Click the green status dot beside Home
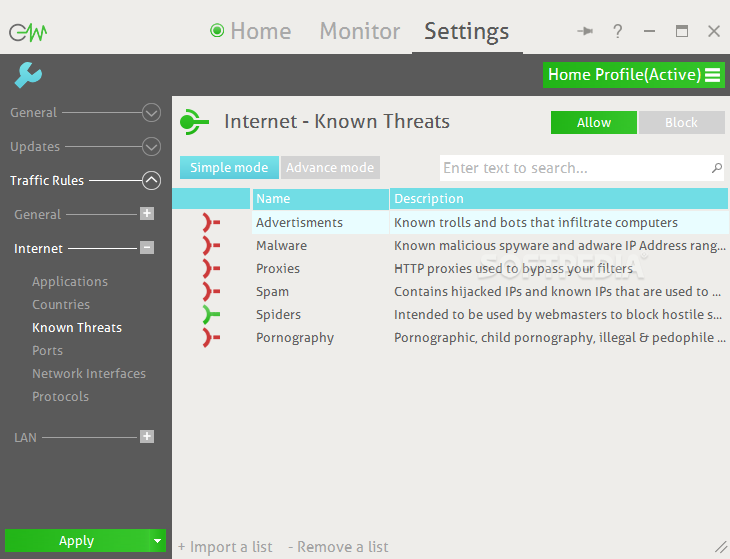The image size is (730, 559). click(x=217, y=31)
